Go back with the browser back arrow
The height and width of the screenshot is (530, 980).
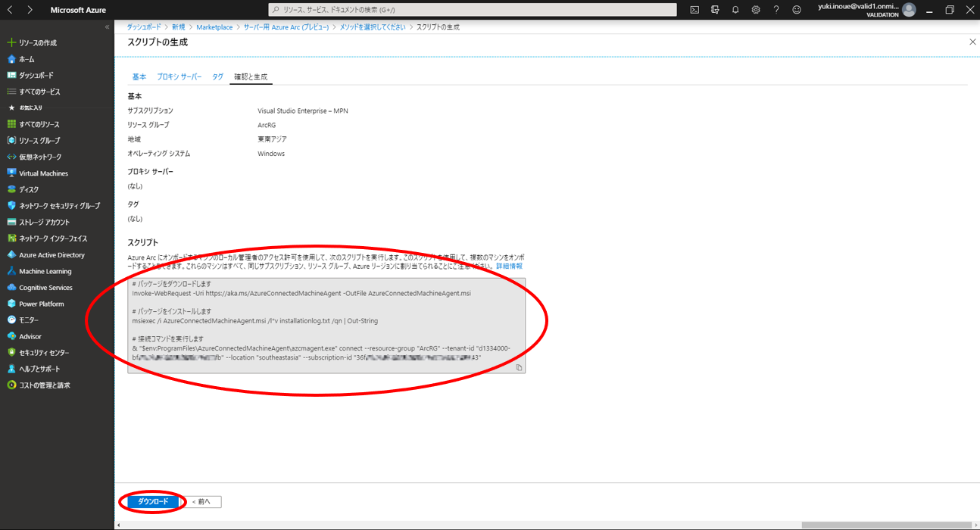tap(11, 10)
